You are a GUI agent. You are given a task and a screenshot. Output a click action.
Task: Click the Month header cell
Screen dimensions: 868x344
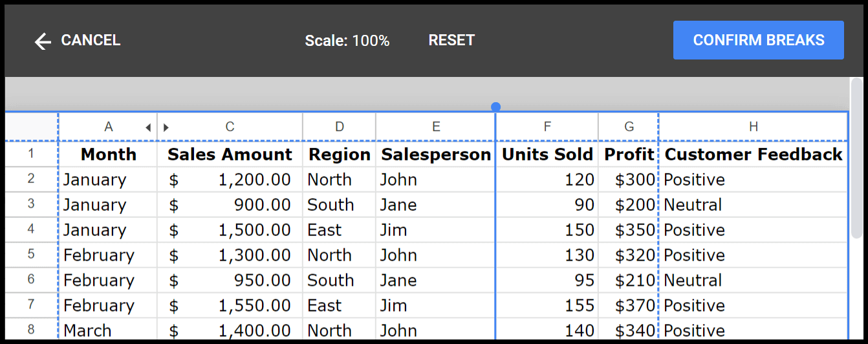[108, 154]
